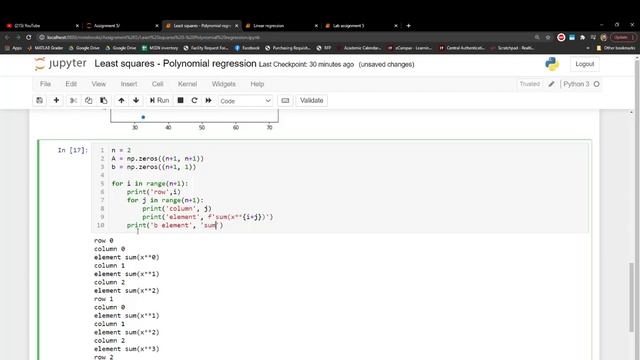Click the In [17] cell prompt
This screenshot has height=360, width=640.
[x=73, y=150]
